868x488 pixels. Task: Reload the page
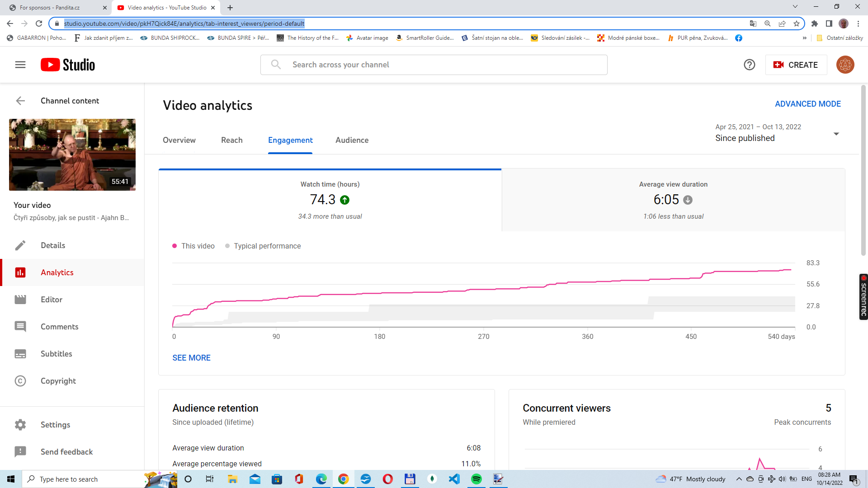click(39, 23)
